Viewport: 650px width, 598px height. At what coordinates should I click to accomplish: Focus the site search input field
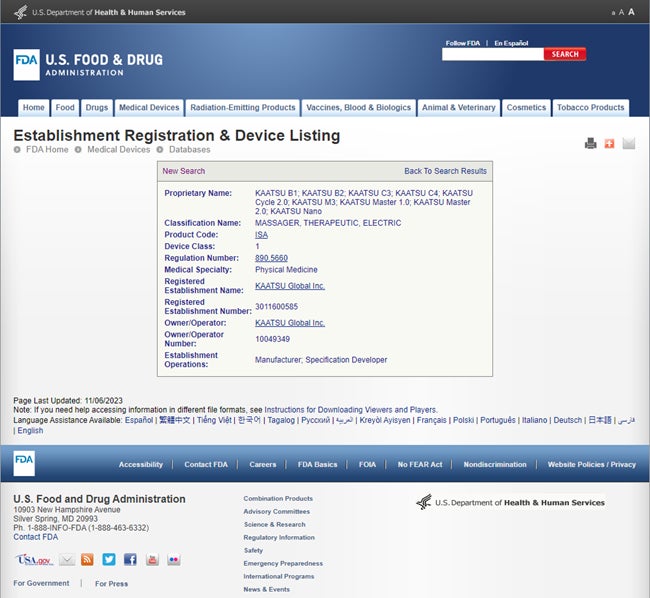[x=492, y=54]
